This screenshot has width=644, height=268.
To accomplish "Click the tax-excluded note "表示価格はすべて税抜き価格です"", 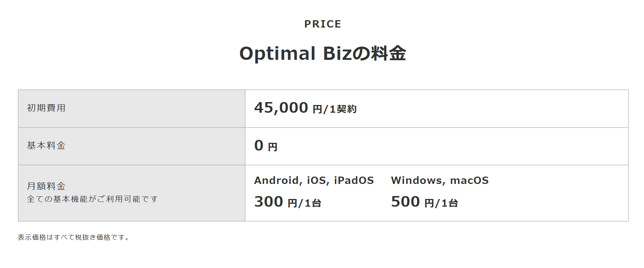I will point(73,238).
